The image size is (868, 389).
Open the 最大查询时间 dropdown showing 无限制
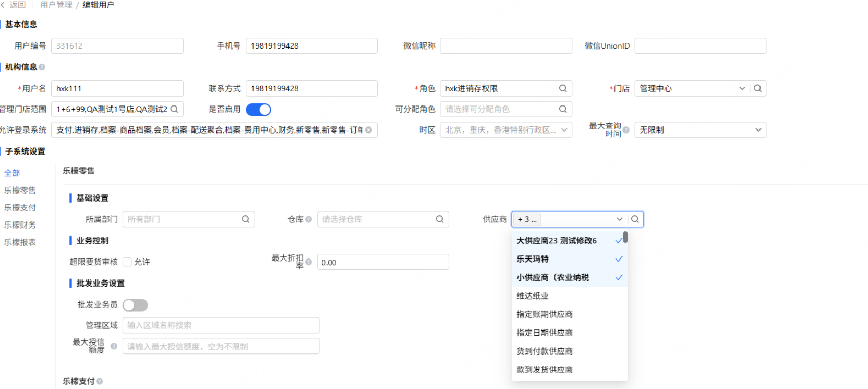758,130
